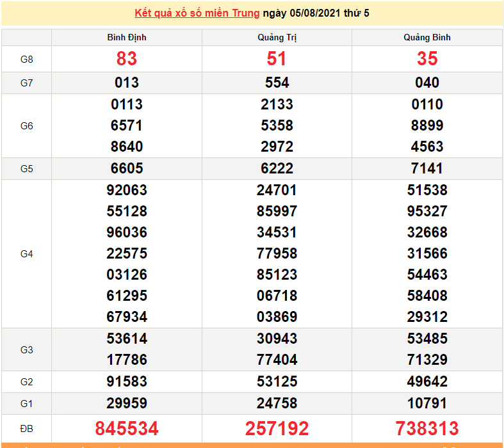504x448 pixels.
Task: Select the G7 result 554
Action: 277,83
